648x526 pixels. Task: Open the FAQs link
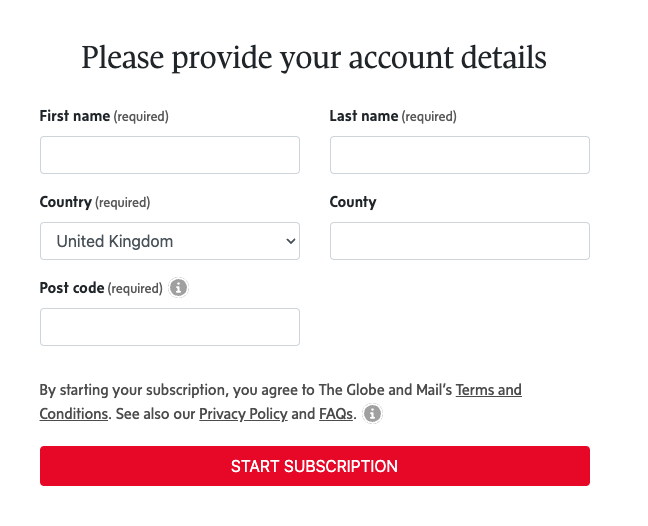335,414
